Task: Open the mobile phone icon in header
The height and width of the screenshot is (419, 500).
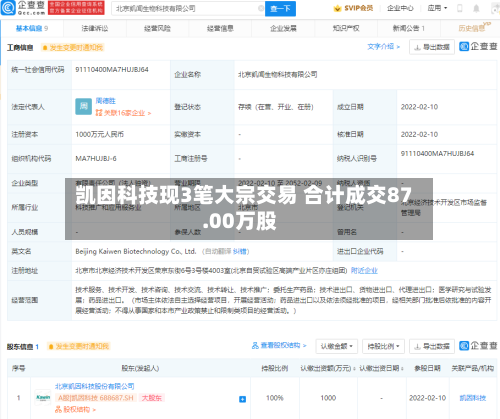Action: coord(460,8)
